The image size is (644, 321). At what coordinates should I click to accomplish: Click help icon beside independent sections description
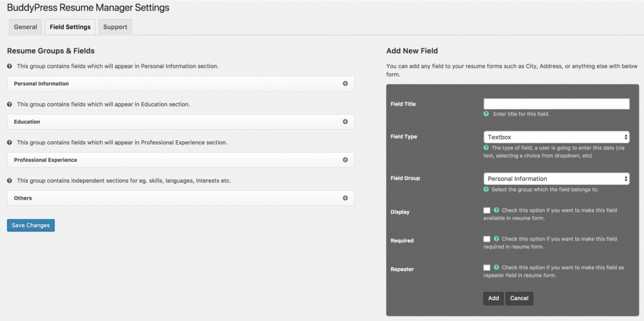point(9,181)
